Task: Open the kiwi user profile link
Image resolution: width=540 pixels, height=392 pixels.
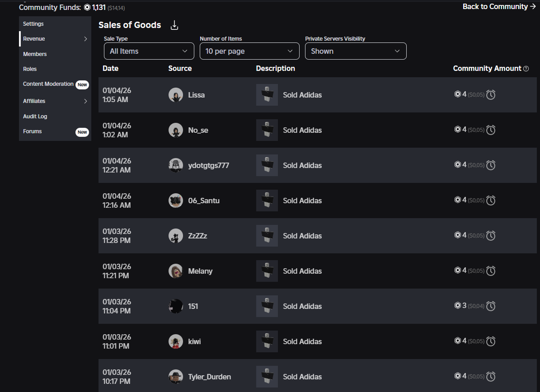Action: pyautogui.click(x=194, y=341)
